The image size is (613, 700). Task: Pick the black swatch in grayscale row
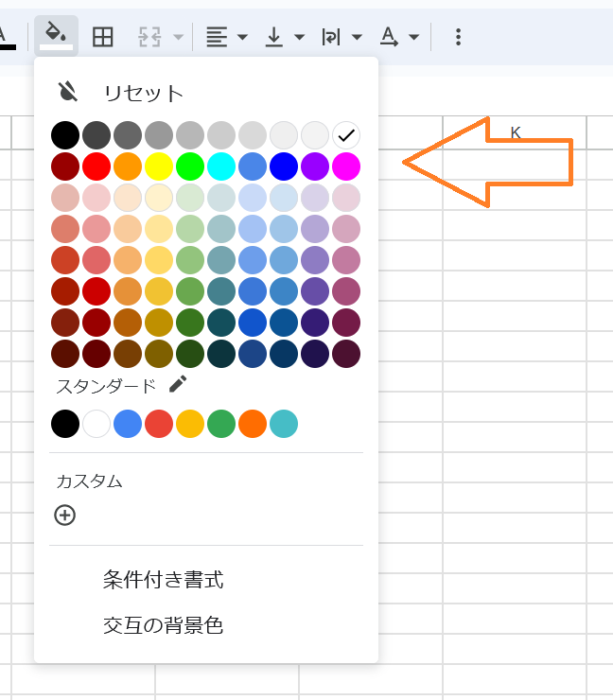tap(65, 135)
